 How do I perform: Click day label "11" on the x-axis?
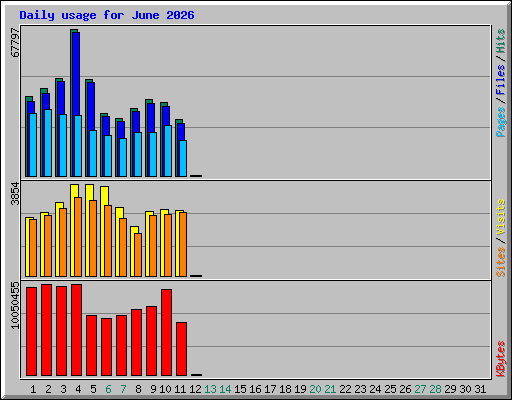(180, 389)
